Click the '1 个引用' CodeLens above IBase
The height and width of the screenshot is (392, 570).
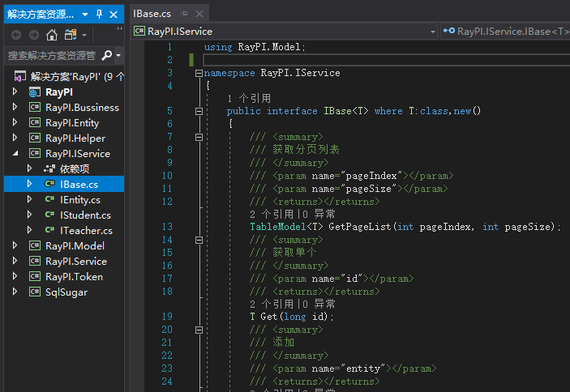click(x=249, y=98)
